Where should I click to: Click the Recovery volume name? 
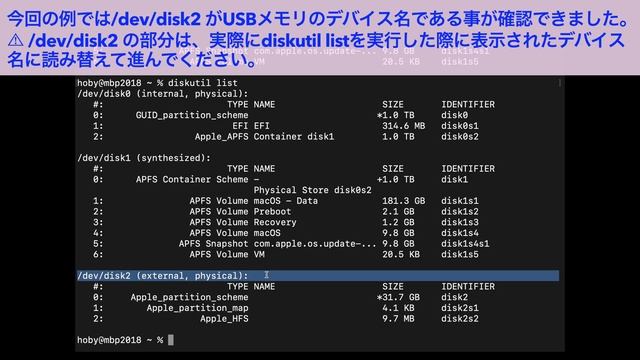pyautogui.click(x=275, y=222)
